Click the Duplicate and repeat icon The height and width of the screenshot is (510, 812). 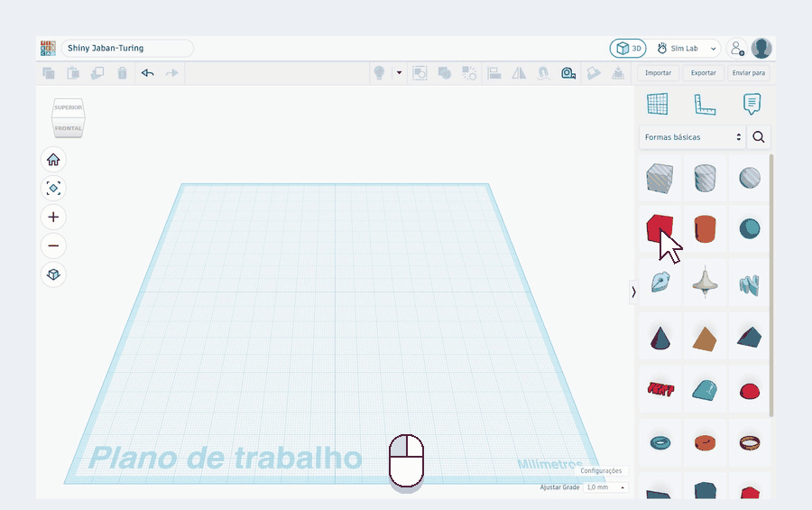pos(97,73)
